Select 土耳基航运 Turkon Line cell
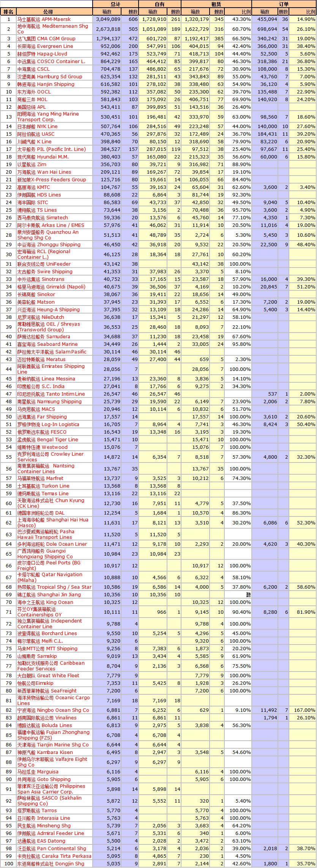The height and width of the screenshot is (868, 317). (x=43, y=486)
